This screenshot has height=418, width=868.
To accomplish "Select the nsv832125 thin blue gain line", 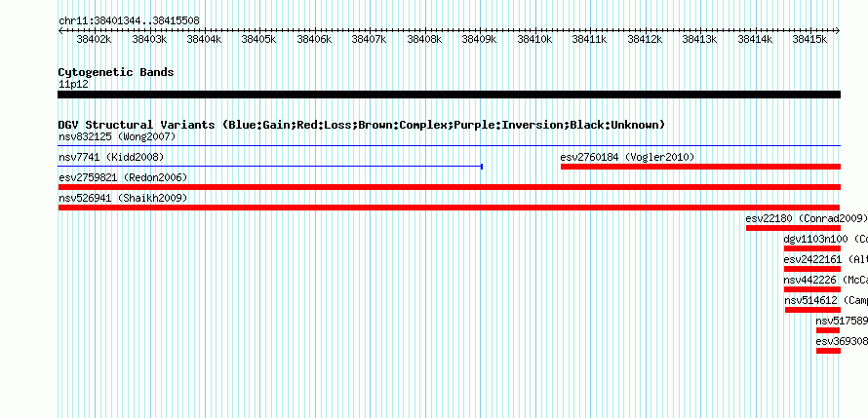I will click(449, 146).
